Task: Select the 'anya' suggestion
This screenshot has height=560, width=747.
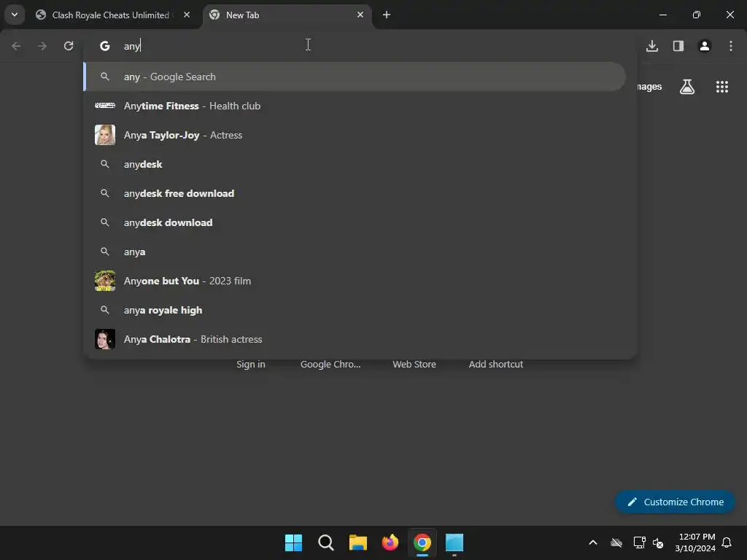Action: pyautogui.click(x=355, y=252)
